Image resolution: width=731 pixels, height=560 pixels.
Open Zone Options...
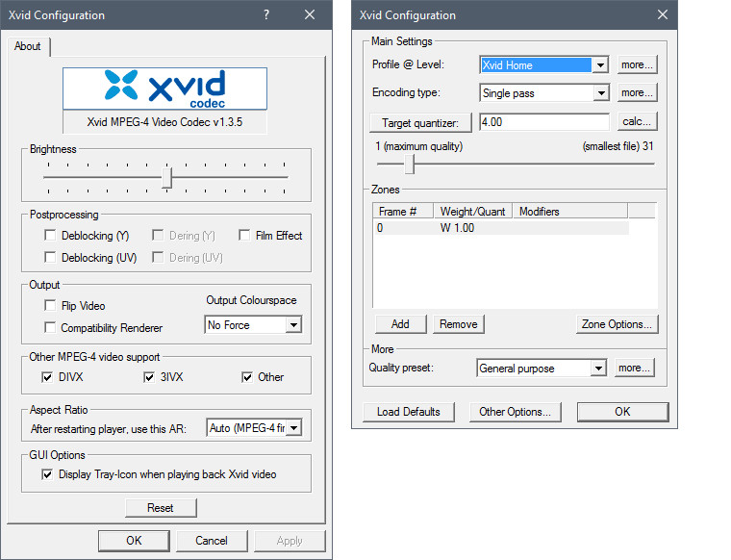click(618, 324)
